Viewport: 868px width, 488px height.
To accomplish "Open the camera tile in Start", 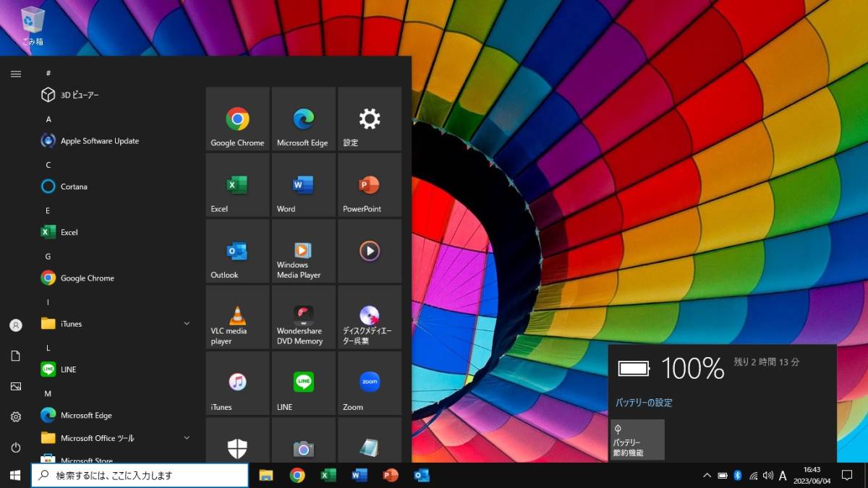I will coord(304,440).
